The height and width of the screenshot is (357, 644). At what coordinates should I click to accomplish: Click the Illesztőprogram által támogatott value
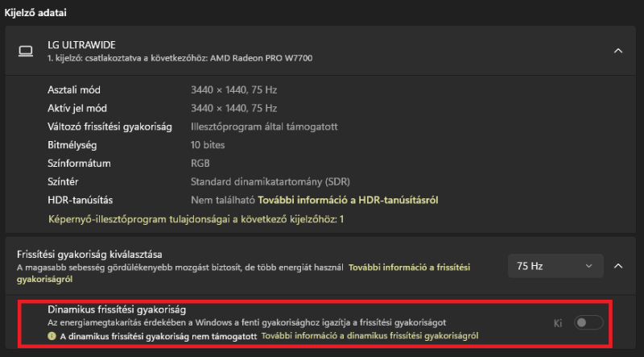point(263,127)
